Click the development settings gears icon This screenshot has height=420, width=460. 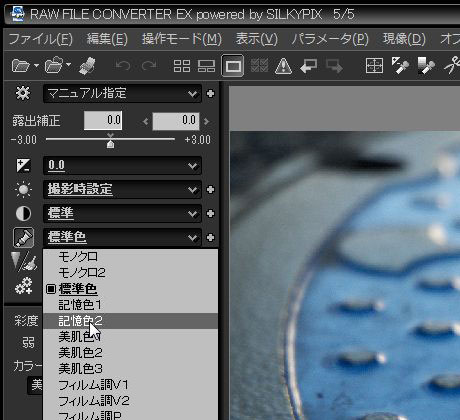coord(23,286)
